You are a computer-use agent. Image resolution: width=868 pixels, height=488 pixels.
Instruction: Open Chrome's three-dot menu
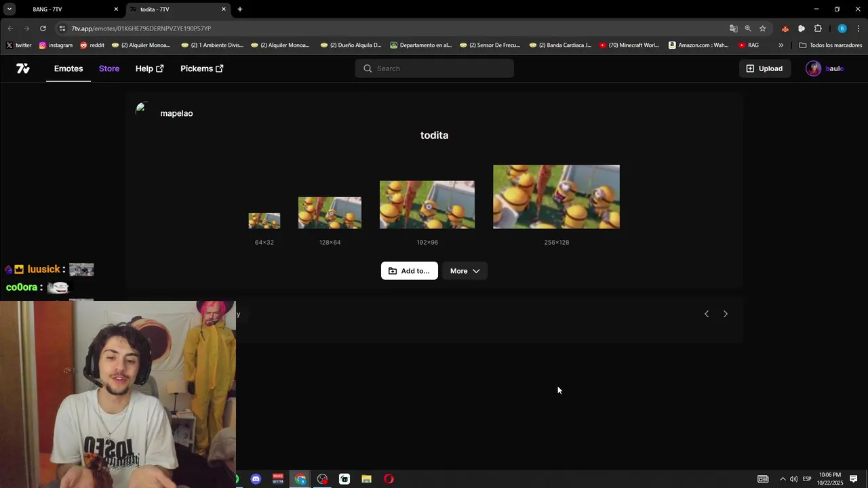[x=859, y=28]
